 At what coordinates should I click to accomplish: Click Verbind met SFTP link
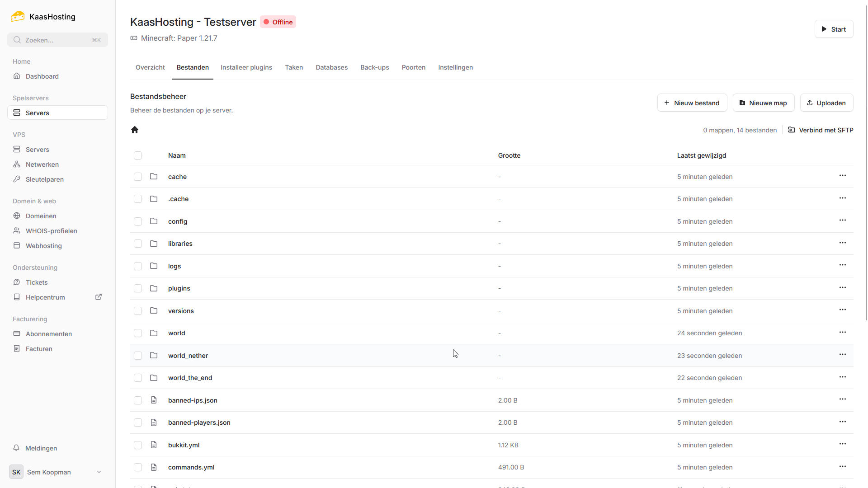point(821,130)
